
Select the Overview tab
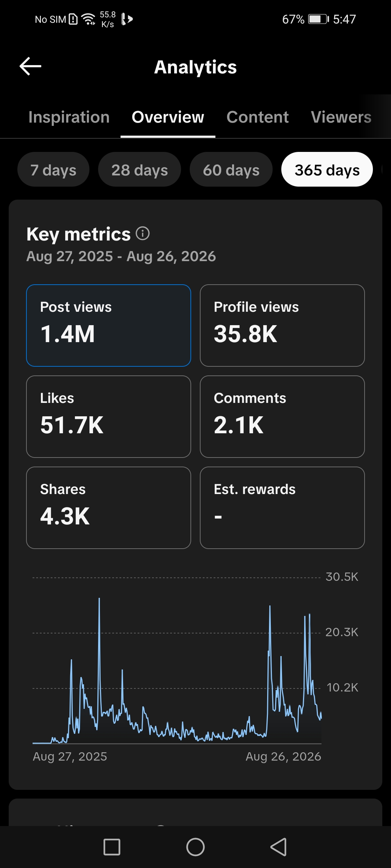(168, 117)
